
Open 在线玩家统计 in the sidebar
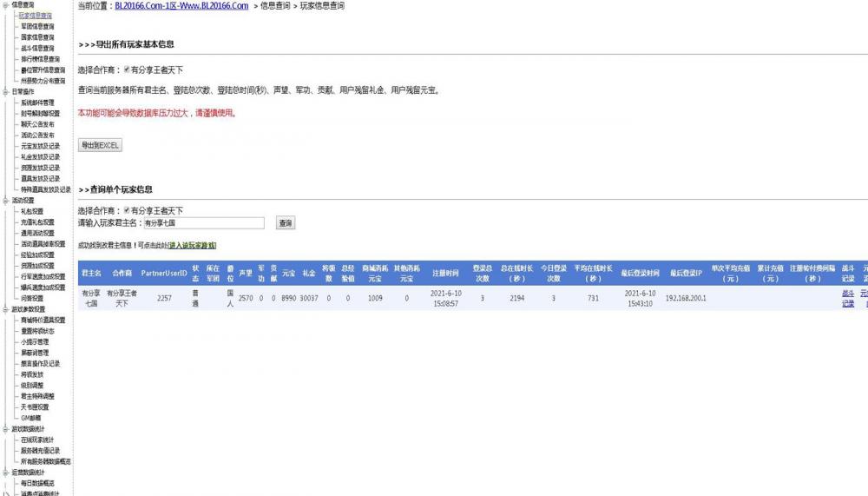[37, 440]
